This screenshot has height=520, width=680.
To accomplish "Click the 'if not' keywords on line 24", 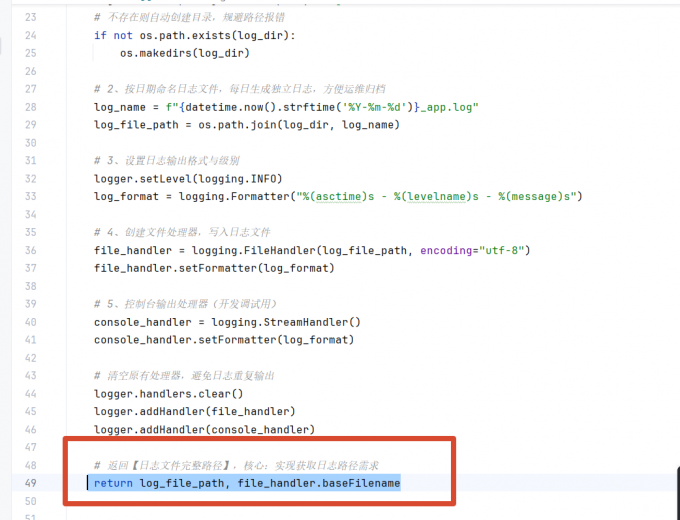I will [113, 36].
